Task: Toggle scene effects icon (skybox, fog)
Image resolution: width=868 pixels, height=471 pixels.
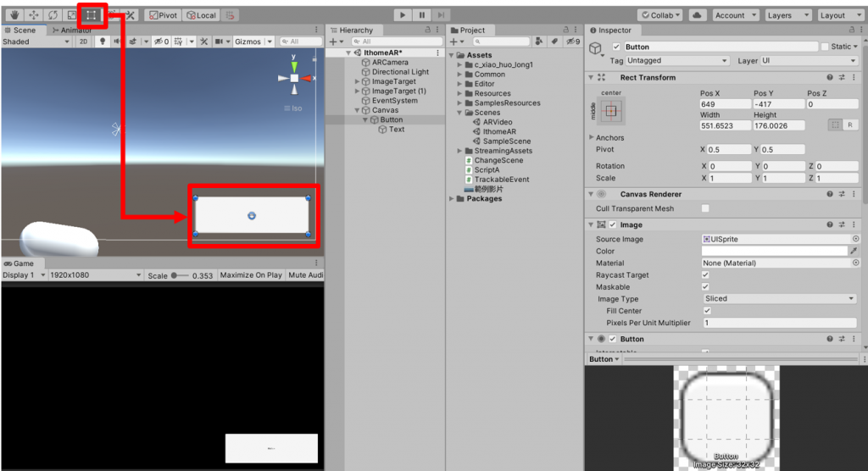Action: tap(133, 42)
